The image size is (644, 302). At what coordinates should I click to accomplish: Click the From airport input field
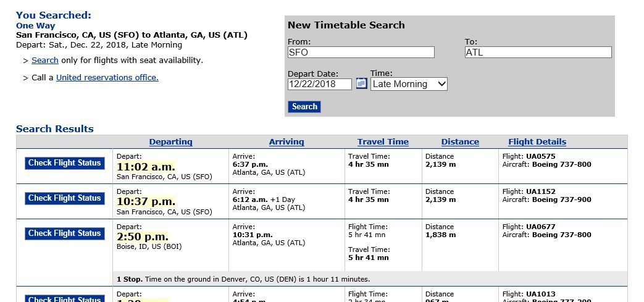361,52
